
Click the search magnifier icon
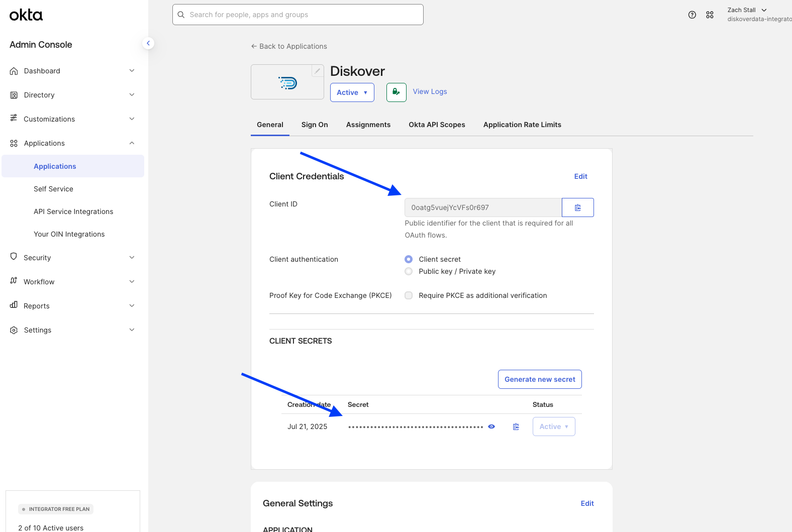click(181, 15)
